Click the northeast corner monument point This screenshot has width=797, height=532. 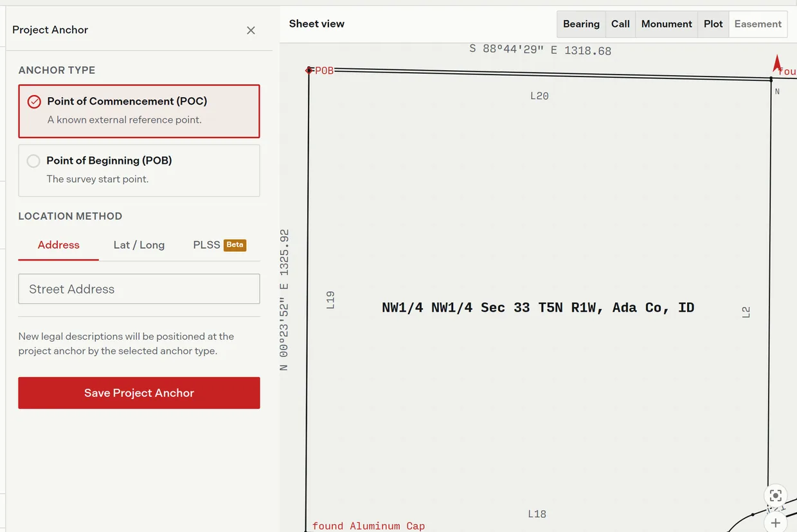point(771,79)
